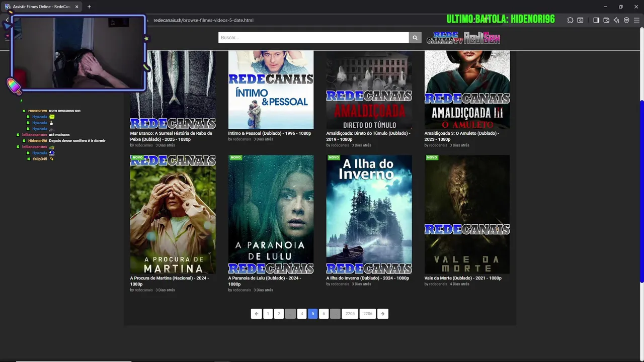This screenshot has width=644, height=362.
Task: Click the webcam overlay video
Action: click(78, 53)
